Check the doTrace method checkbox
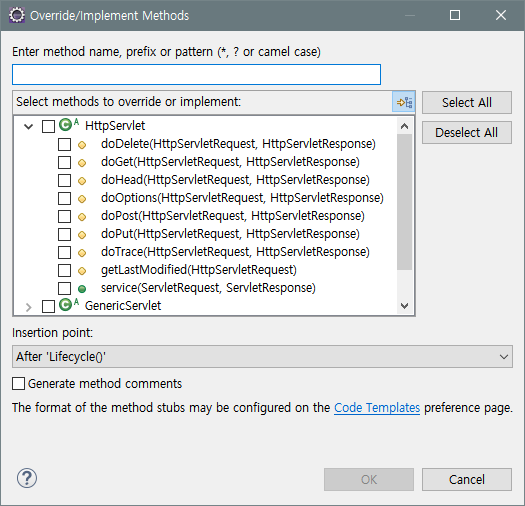 pos(64,252)
